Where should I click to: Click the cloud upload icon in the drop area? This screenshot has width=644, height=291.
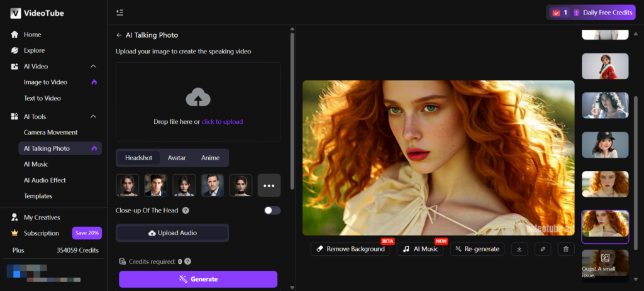pyautogui.click(x=198, y=97)
